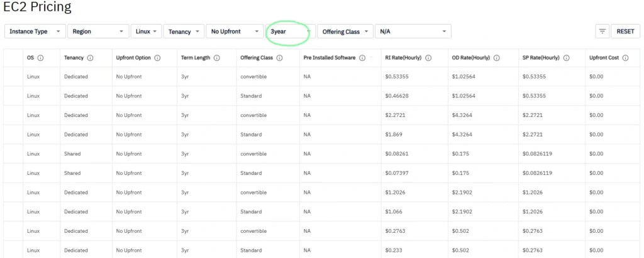Click the EC2 Pricing page title
644x258 pixels.
(x=37, y=7)
